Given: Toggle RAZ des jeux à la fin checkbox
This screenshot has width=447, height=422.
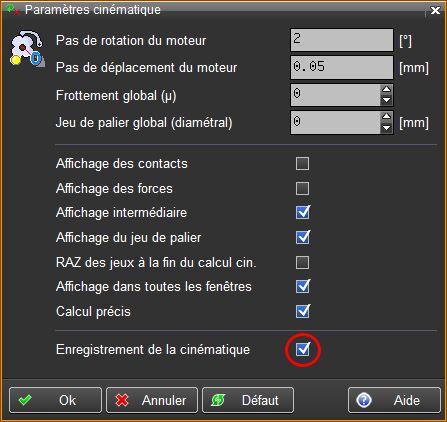Looking at the screenshot, I should (x=302, y=262).
